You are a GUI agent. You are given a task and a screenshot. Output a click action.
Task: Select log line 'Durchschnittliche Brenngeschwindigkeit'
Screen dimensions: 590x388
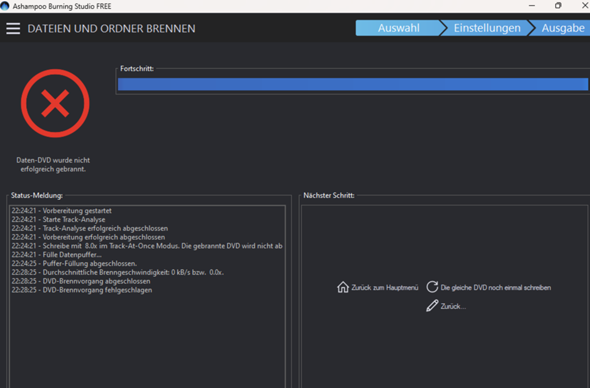pyautogui.click(x=117, y=272)
